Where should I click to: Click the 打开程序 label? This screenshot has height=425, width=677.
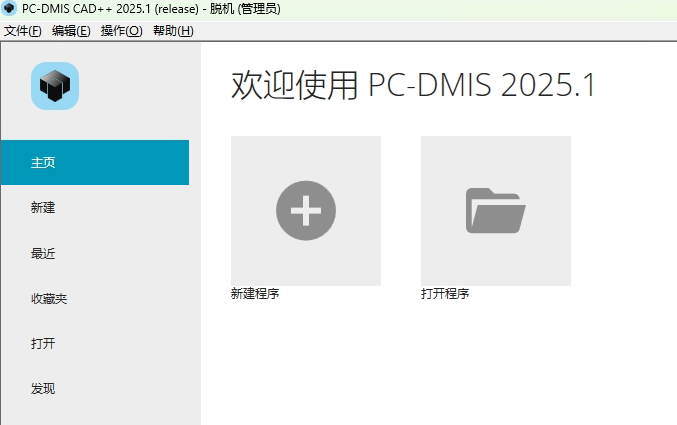445,294
